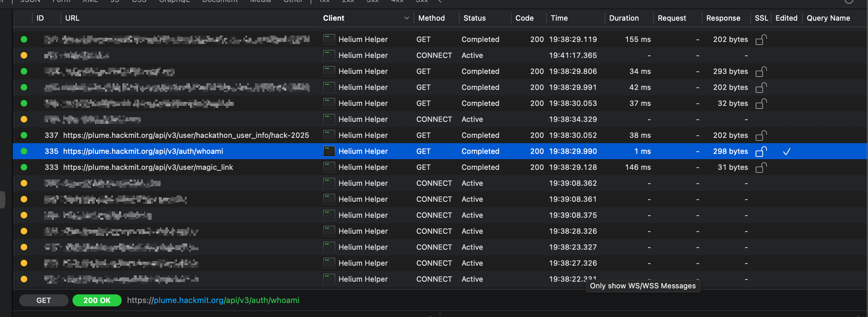The image size is (868, 317).
Task: Click the SSL lock icon in the 155 ms row
Action: [x=761, y=39]
